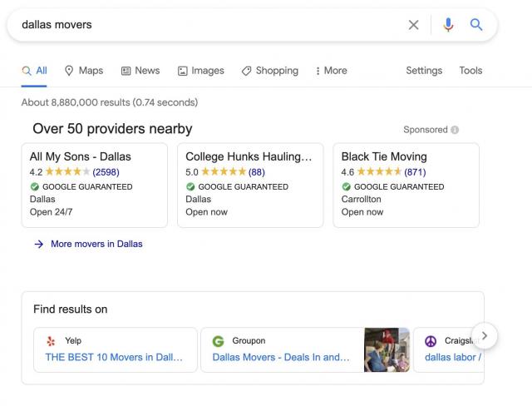Start voice search with microphone icon
This screenshot has width=532, height=411.
[x=448, y=25]
